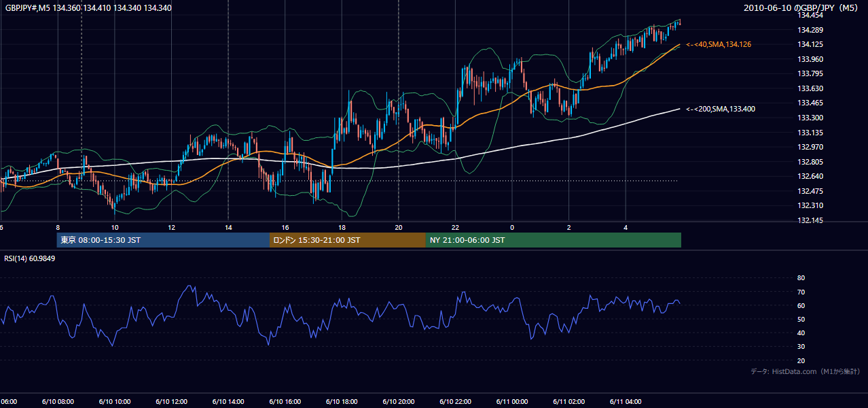
Task: Click price axis value 134.454
Action: 810,15
